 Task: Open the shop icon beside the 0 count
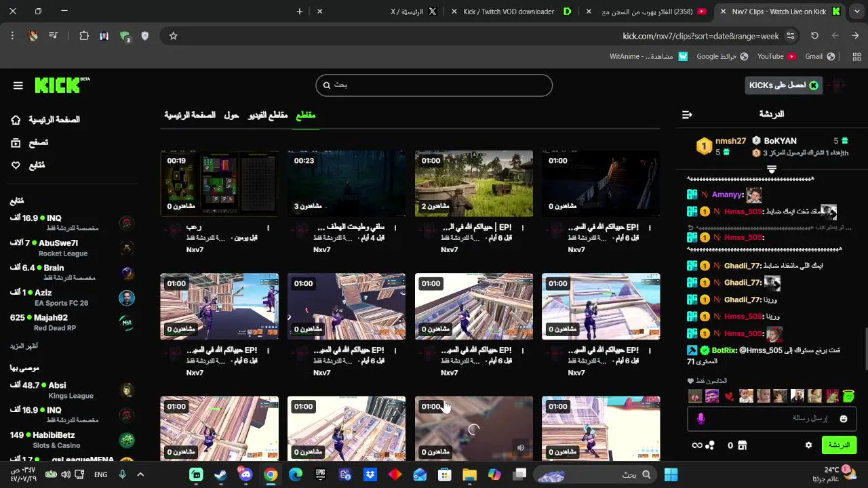742,445
